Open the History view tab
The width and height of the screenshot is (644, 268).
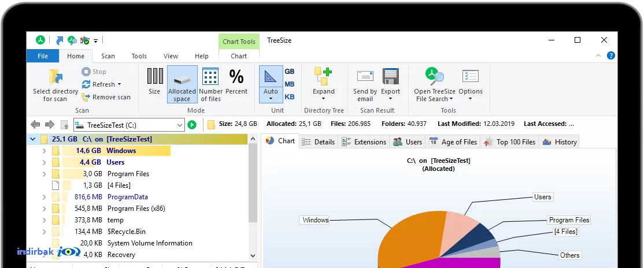[560, 142]
